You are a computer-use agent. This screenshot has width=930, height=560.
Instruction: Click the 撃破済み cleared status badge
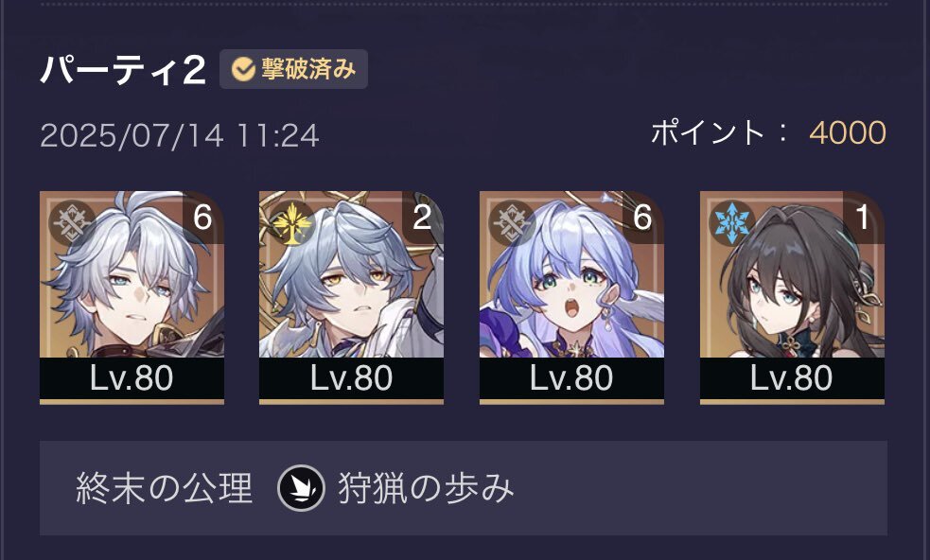pyautogui.click(x=293, y=69)
